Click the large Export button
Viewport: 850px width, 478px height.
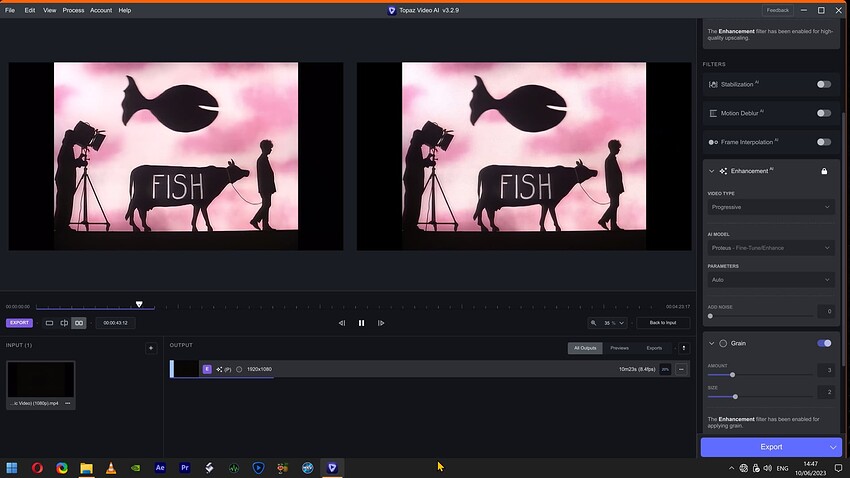point(770,447)
